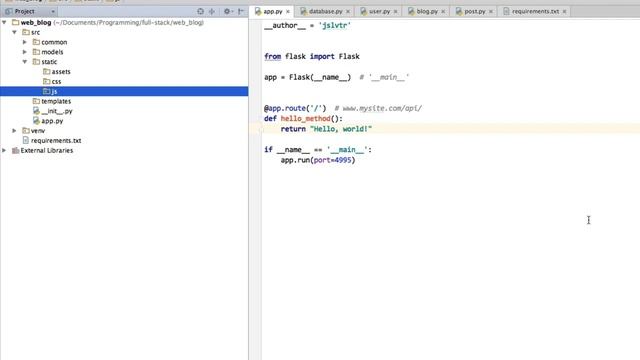Switch to the user.py editor tab
Viewport: 640px width, 360px height.
pos(380,11)
